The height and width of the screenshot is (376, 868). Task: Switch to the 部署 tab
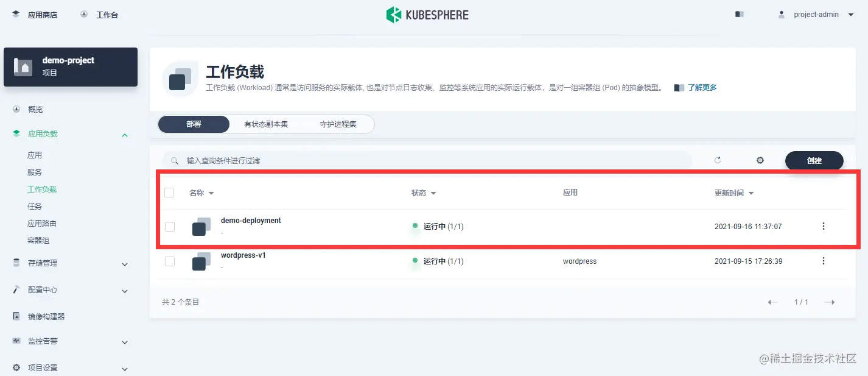[x=194, y=124]
